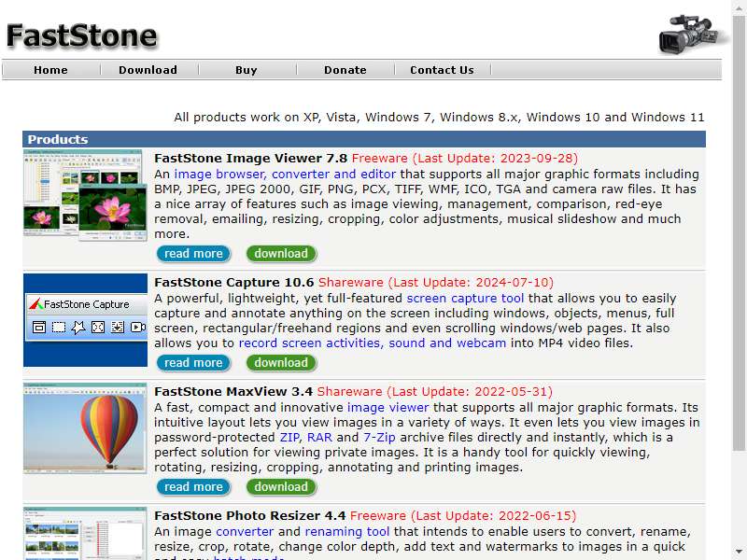Click the 'FastStone Photo Resizer 4.4' title
The height and width of the screenshot is (560, 747).
coord(250,516)
